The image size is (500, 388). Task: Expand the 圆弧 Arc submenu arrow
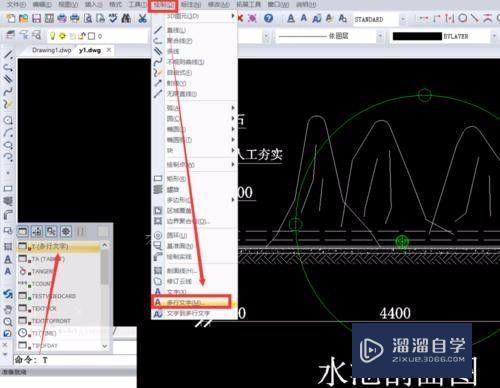pyautogui.click(x=233, y=108)
